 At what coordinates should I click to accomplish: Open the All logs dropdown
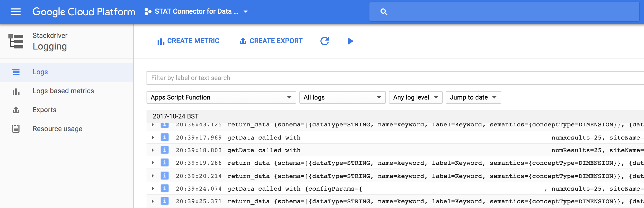pyautogui.click(x=342, y=97)
